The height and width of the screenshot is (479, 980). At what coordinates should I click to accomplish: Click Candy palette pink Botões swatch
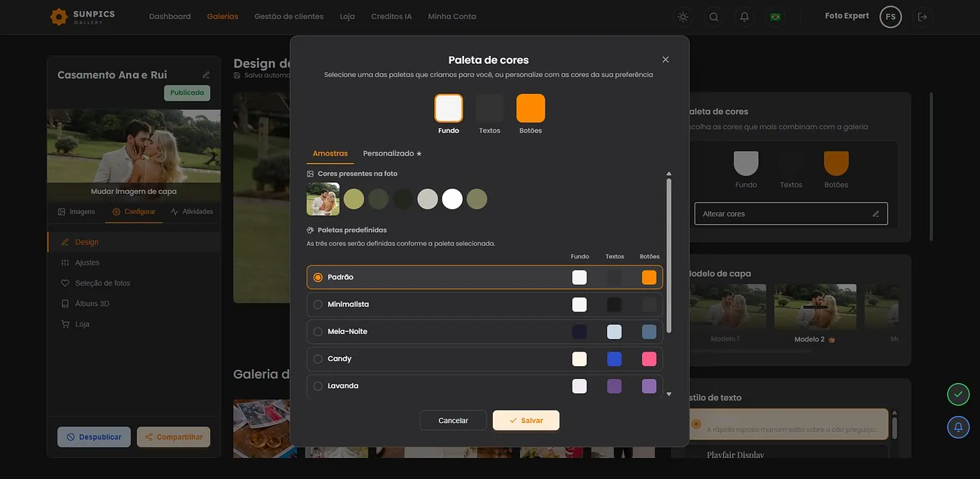649,359
